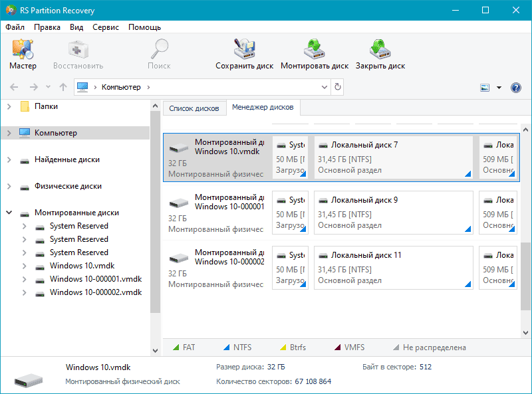The height and width of the screenshot is (394, 532).
Task: Expand Windows 10-000002.vmdk tree node
Action: pyautogui.click(x=24, y=292)
